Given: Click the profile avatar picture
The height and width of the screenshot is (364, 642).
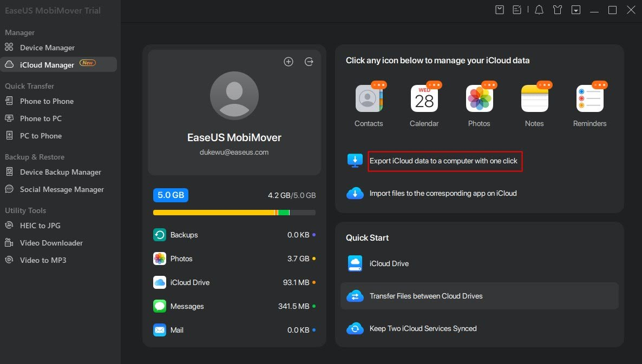Looking at the screenshot, I should pos(234,96).
